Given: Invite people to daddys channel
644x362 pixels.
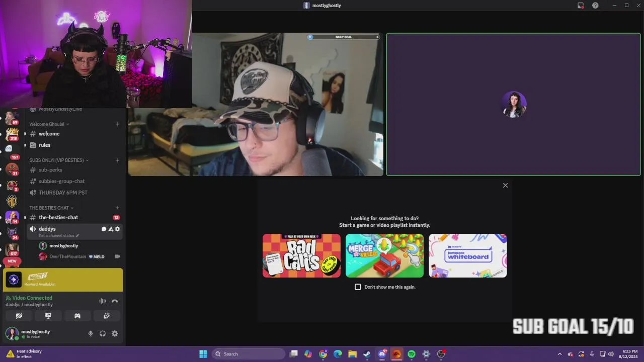Looking at the screenshot, I should (x=111, y=229).
